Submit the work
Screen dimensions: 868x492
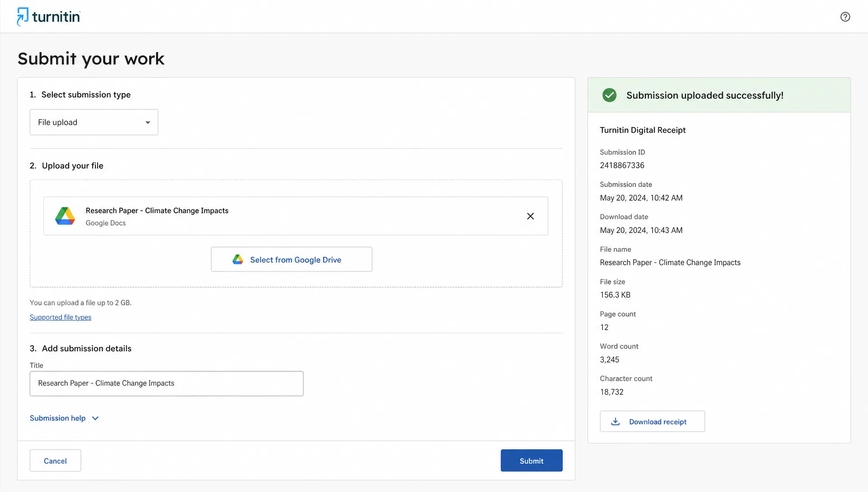click(532, 461)
